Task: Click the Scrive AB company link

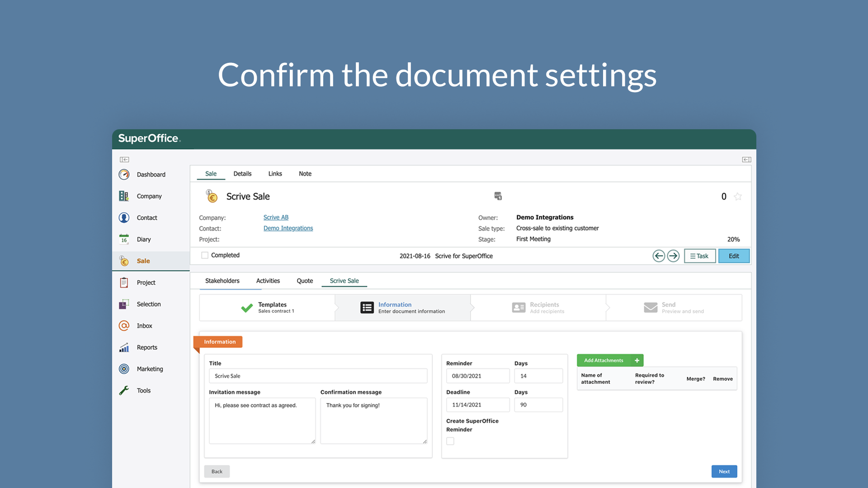Action: click(276, 217)
